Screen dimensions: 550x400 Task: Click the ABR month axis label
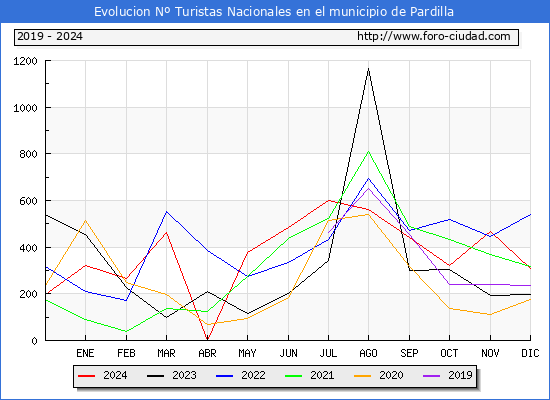(x=207, y=353)
